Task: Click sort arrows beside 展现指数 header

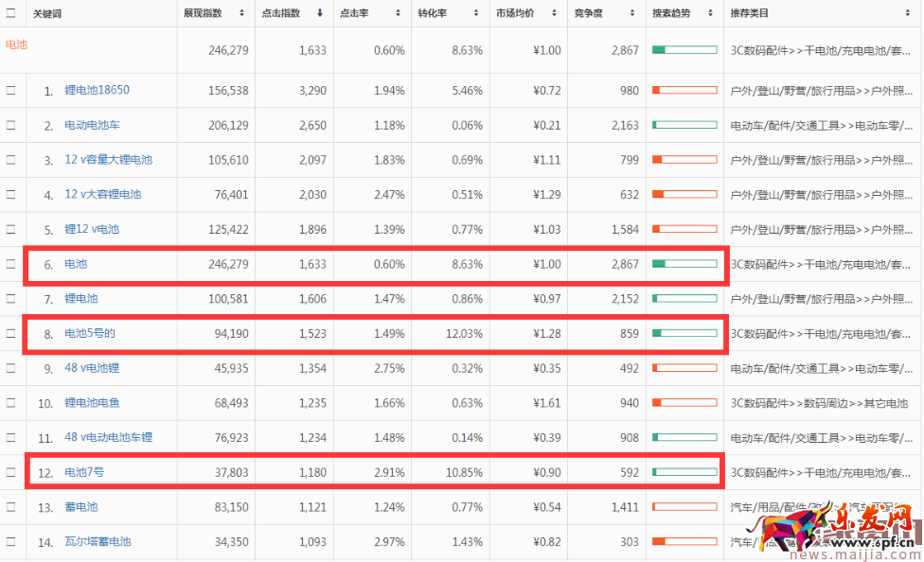Action: click(x=242, y=13)
